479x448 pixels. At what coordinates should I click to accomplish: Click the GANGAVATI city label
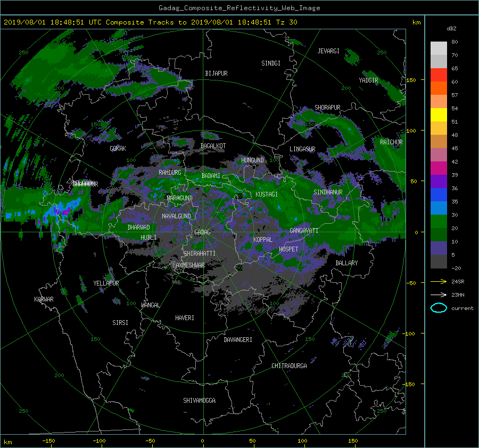click(x=304, y=231)
